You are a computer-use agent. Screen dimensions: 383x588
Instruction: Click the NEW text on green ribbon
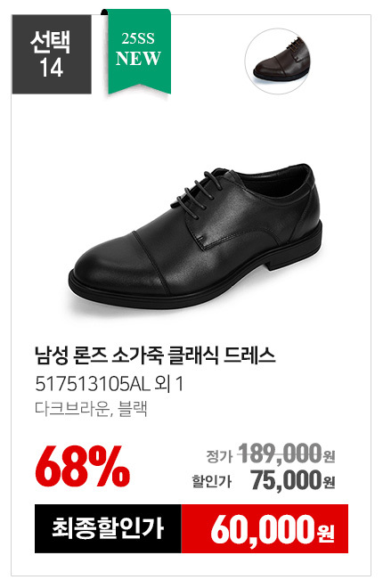[x=138, y=59]
